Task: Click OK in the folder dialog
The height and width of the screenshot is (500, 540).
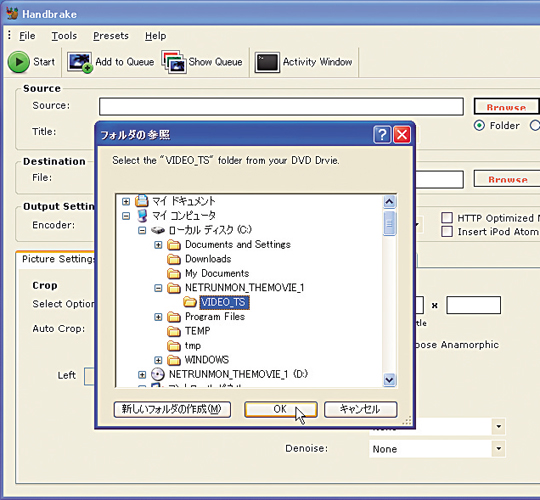Action: [281, 409]
